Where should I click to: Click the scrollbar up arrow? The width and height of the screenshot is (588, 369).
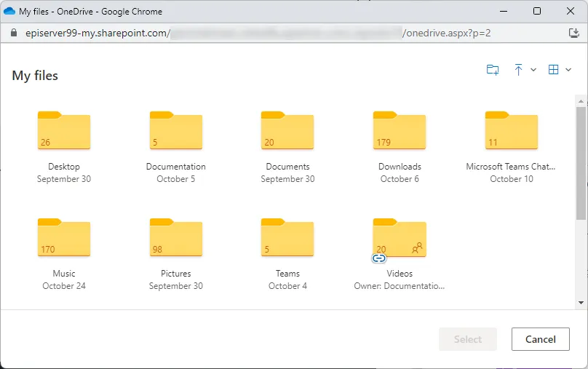(x=581, y=101)
